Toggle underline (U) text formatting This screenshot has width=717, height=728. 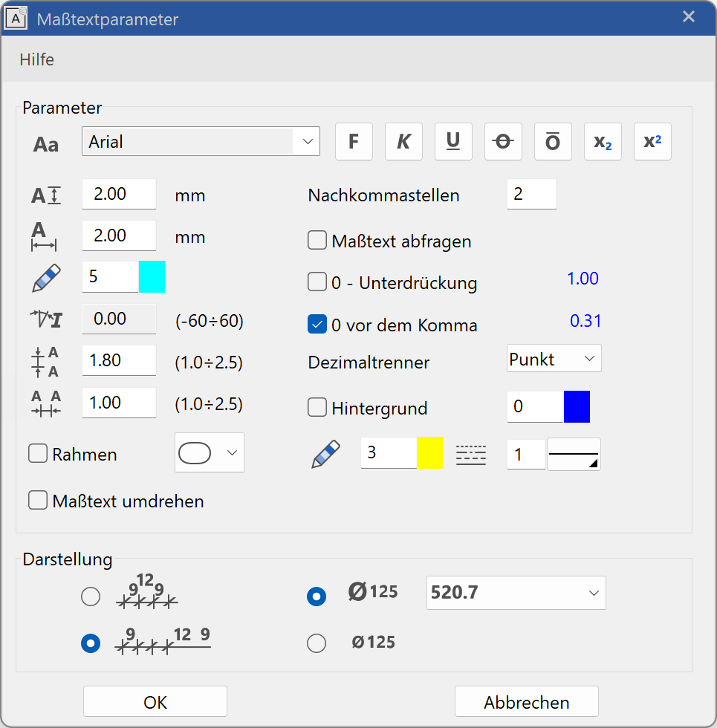click(453, 142)
